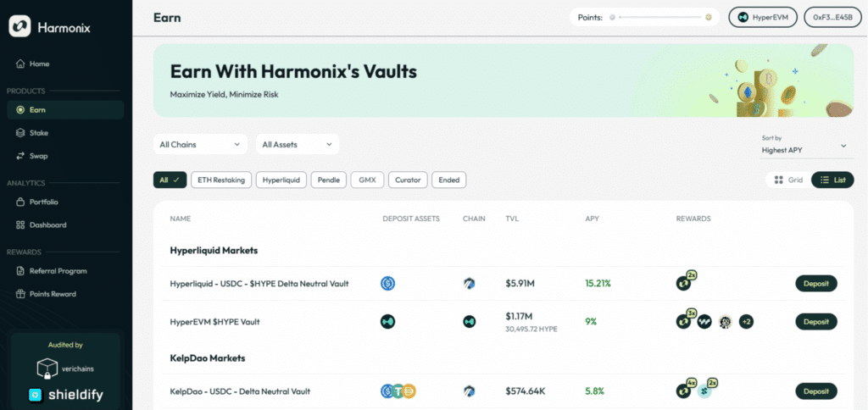Click chain icon in HyperEVM $HYPE row

(470, 321)
